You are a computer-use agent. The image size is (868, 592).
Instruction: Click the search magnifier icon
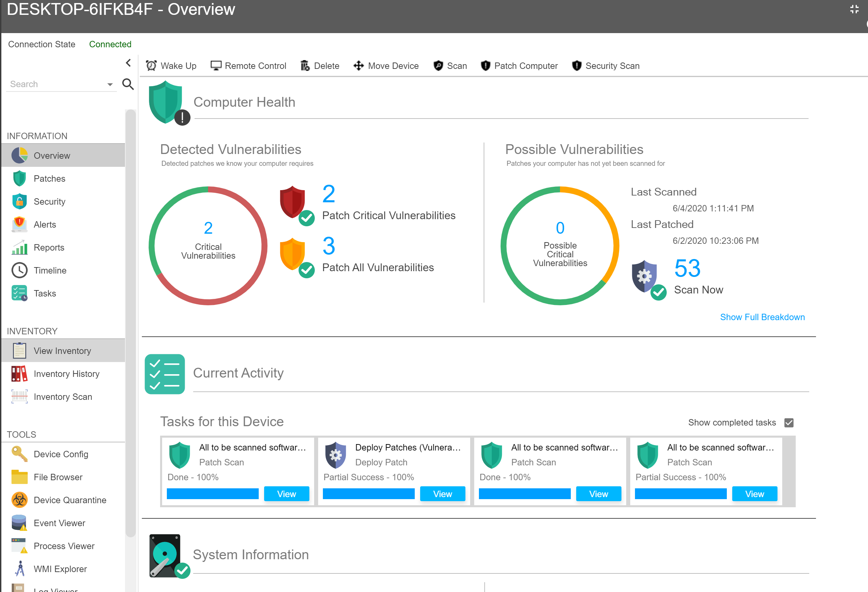pyautogui.click(x=128, y=84)
